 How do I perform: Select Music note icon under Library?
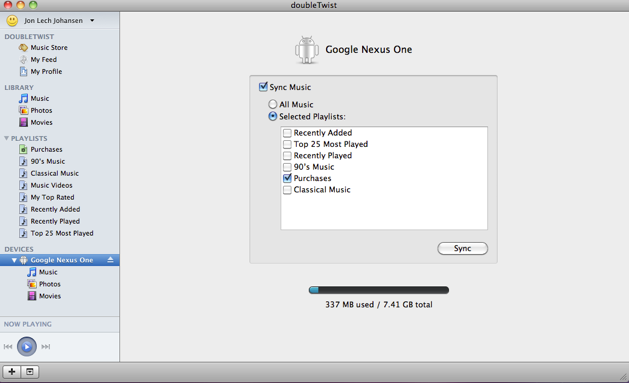(23, 98)
